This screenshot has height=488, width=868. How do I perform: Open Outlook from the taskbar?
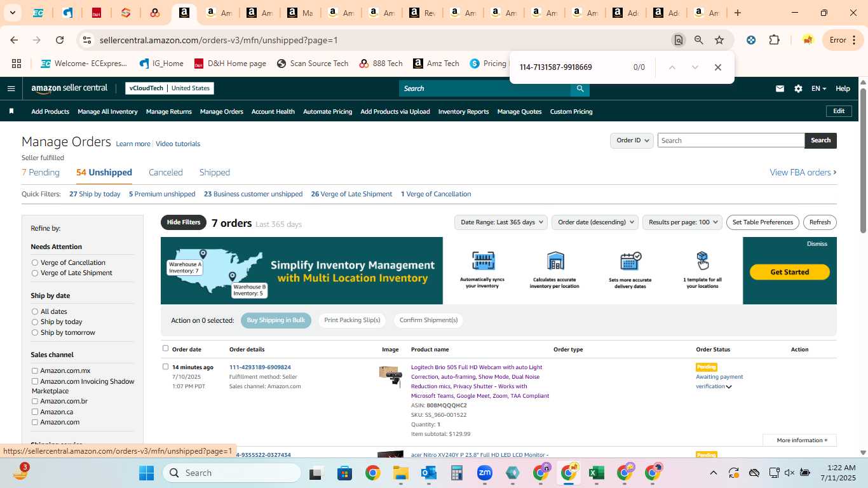tap(428, 473)
